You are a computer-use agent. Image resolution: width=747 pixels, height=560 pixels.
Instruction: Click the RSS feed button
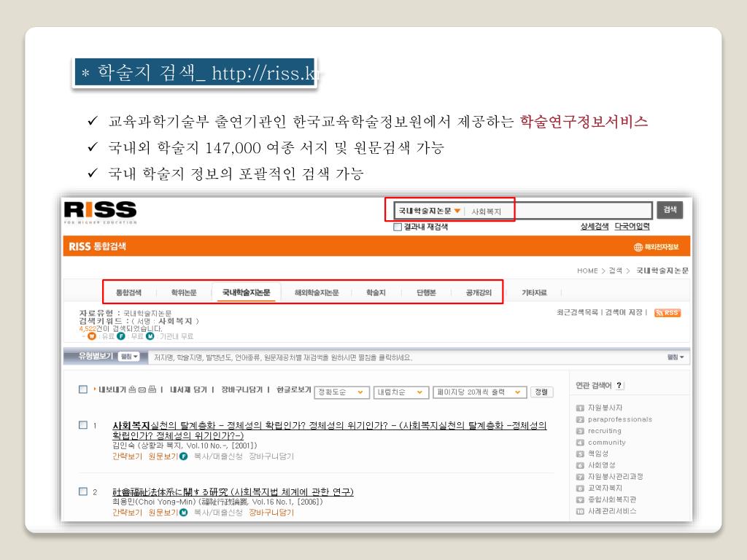coord(667,312)
